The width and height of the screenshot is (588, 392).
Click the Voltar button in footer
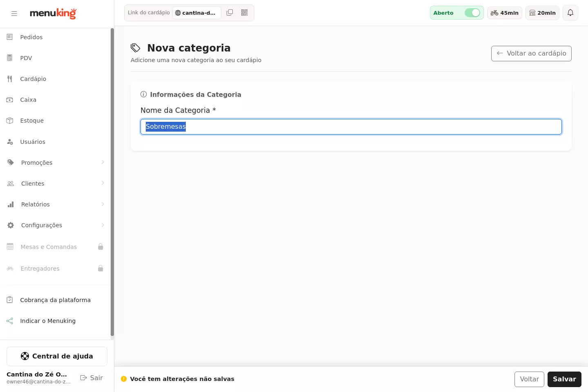(x=529, y=379)
